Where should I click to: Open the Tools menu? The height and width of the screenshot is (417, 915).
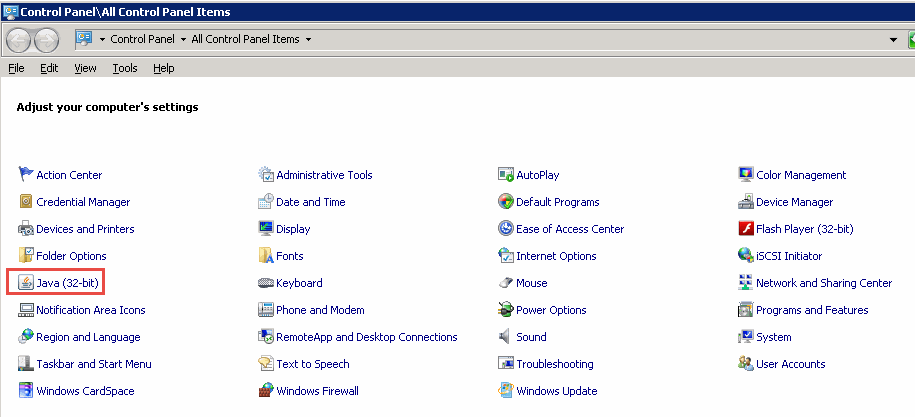125,68
